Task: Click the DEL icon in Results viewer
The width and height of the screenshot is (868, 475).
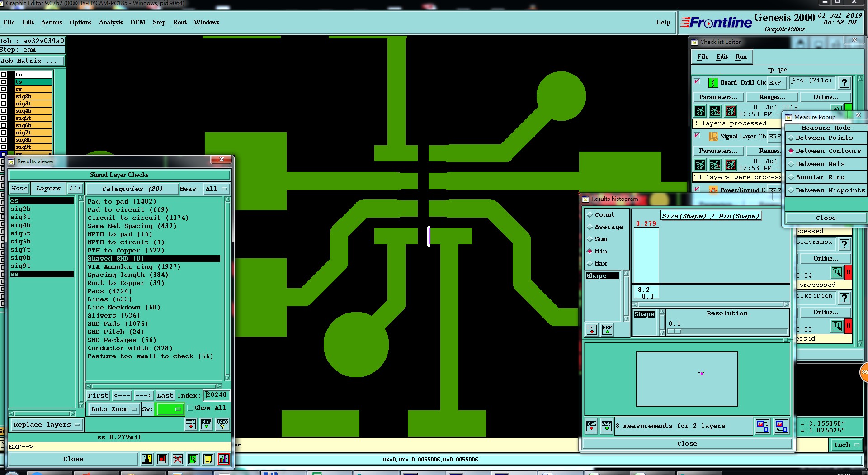Action: coord(191,424)
